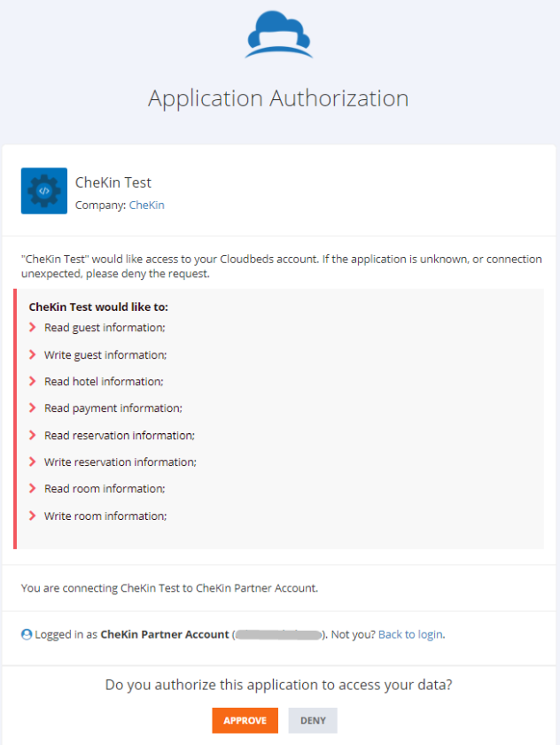
Task: Click the arrow next to Read room information
Action: pyautogui.click(x=32, y=488)
